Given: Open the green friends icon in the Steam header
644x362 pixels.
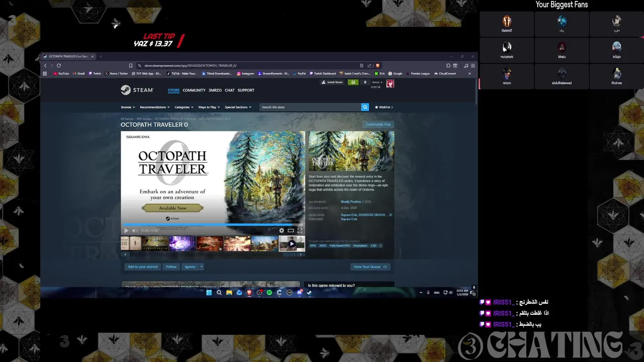Looking at the screenshot, I should coord(353,82).
